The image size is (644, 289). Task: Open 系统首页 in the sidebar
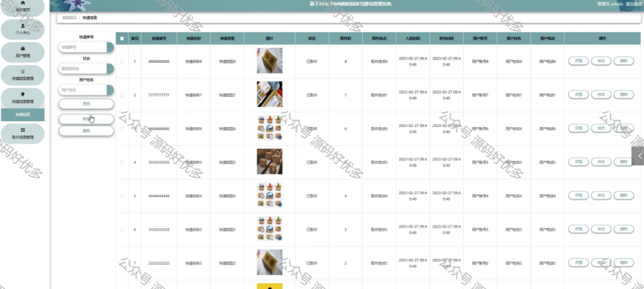coord(23,8)
